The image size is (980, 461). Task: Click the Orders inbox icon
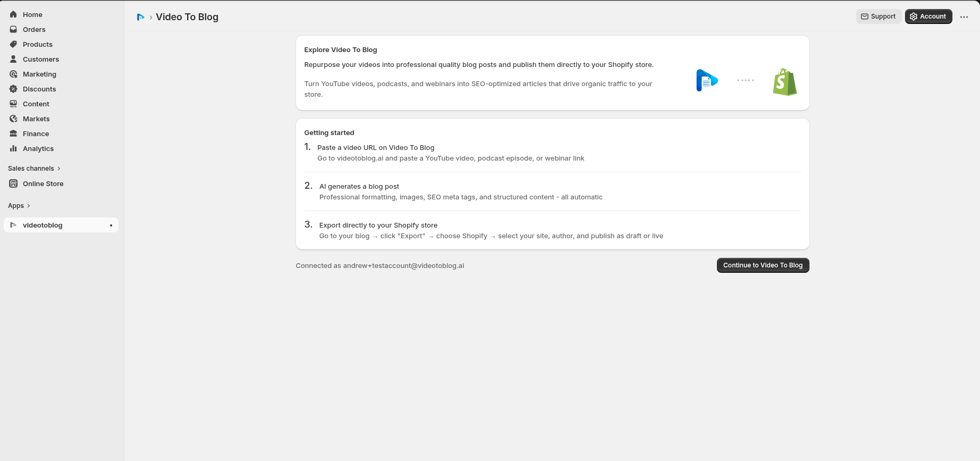13,29
